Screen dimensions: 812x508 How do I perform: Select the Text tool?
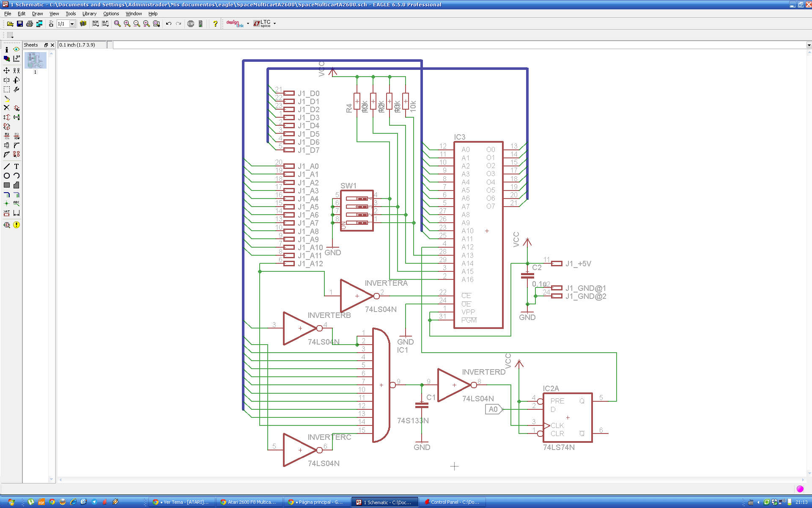(16, 166)
